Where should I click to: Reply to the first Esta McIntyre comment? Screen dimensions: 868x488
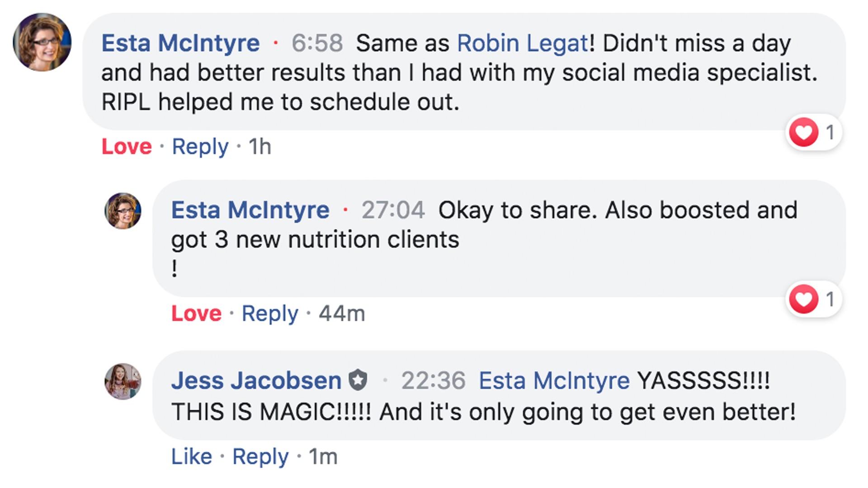click(x=200, y=147)
